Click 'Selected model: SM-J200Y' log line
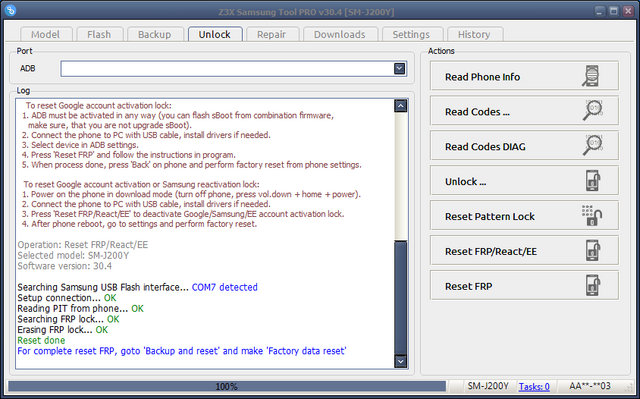 [73, 255]
